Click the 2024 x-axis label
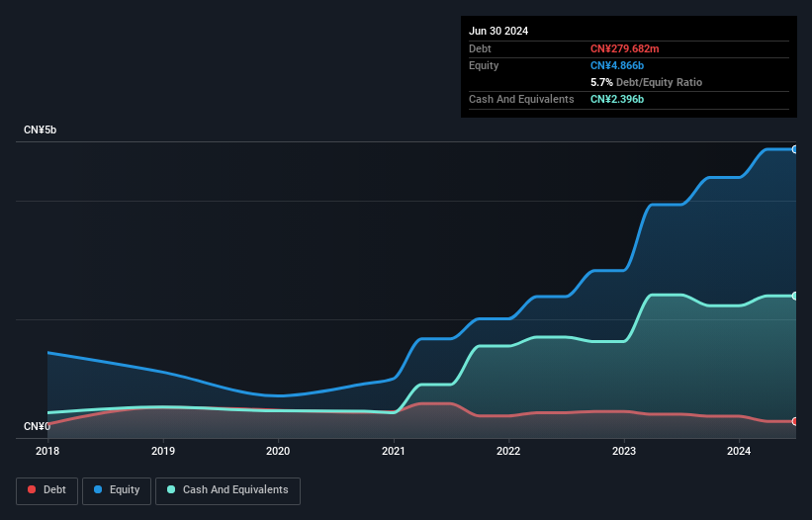The width and height of the screenshot is (812, 520). (x=739, y=451)
